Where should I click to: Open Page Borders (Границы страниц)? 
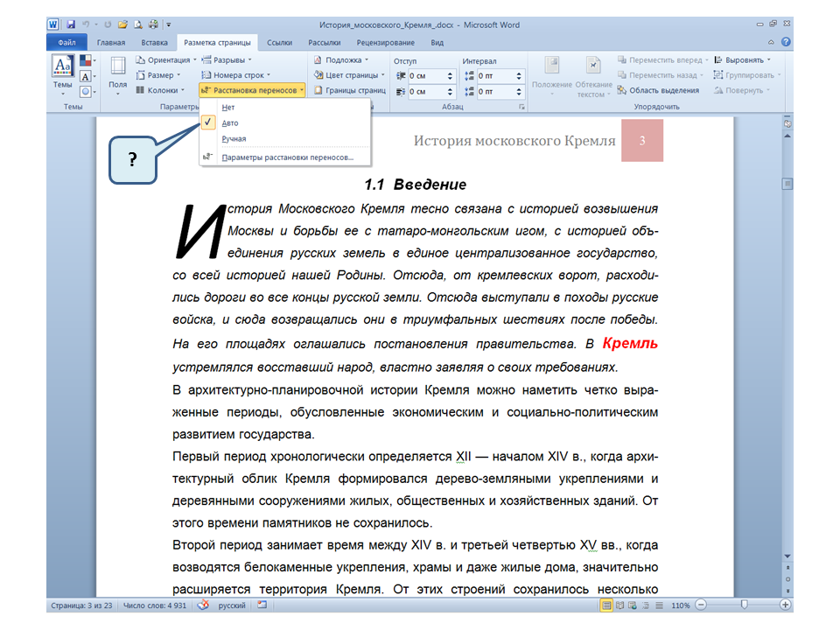pyautogui.click(x=350, y=90)
